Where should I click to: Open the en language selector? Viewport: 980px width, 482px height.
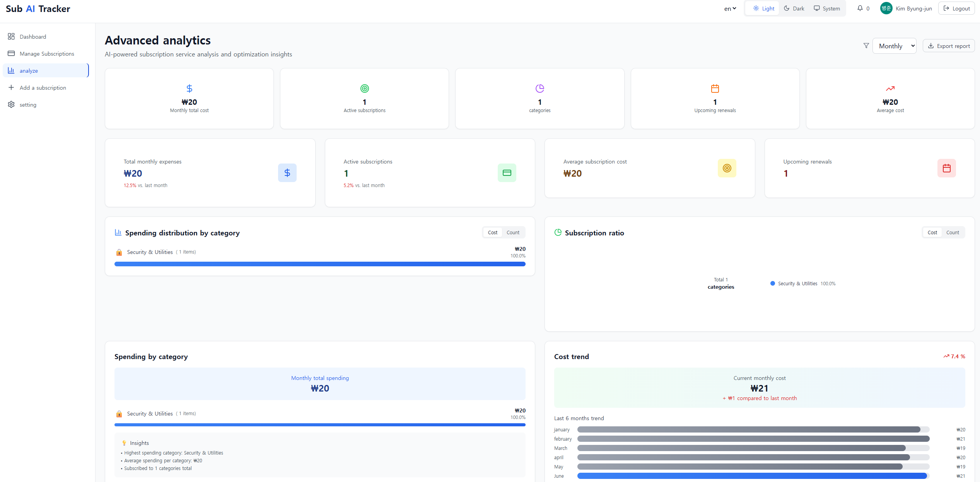coord(730,8)
